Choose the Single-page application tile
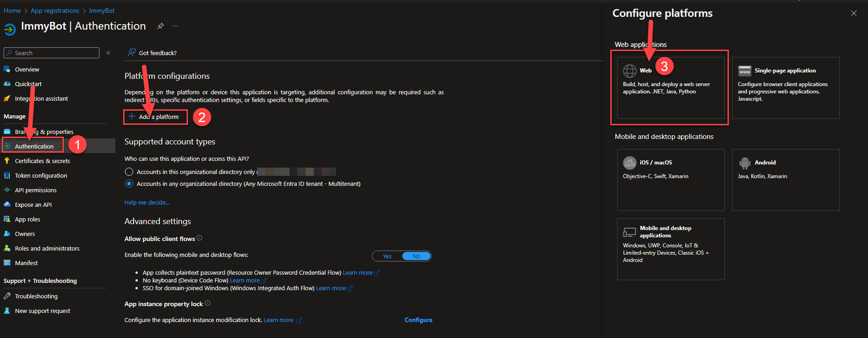The width and height of the screenshot is (868, 338). coord(785,87)
